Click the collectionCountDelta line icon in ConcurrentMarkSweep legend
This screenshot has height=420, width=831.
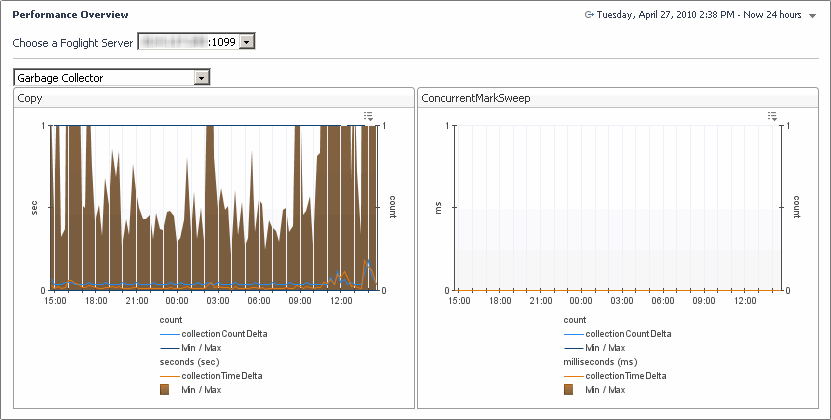[573, 333]
